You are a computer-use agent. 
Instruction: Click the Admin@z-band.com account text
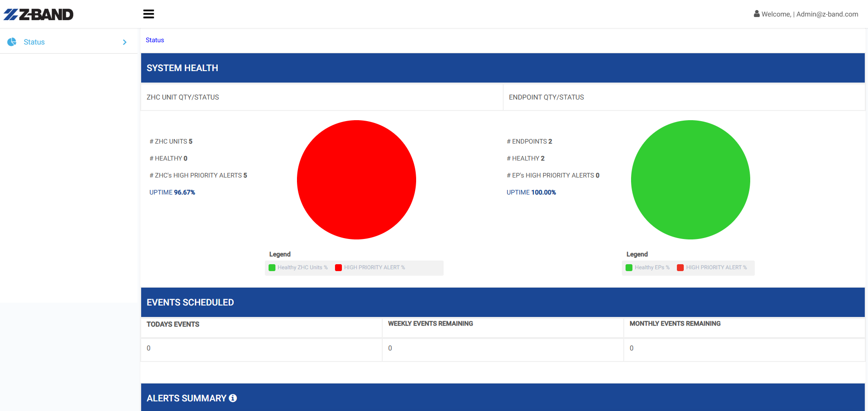pos(827,14)
